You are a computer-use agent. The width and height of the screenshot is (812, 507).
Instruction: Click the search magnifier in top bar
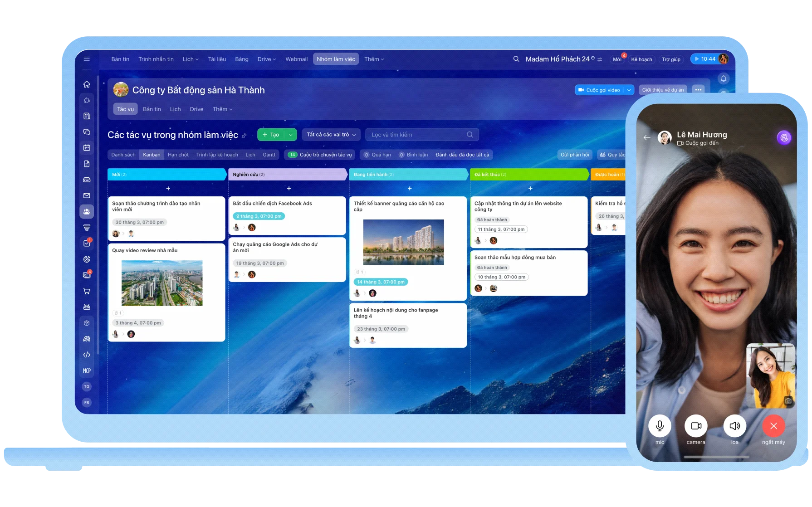[516, 59]
